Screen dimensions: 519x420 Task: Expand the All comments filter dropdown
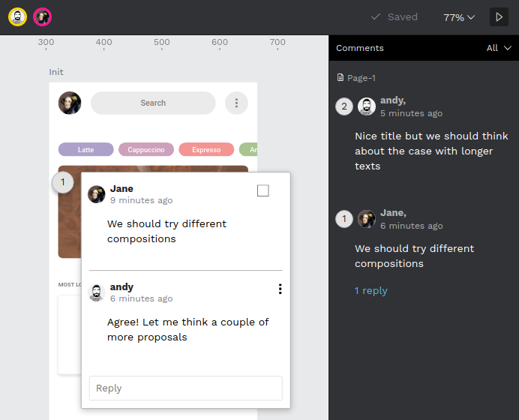499,48
